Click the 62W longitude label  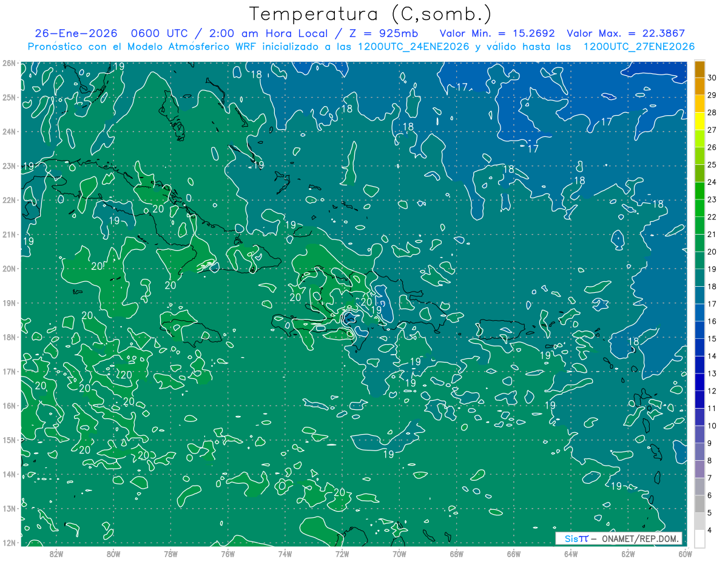[629, 554]
